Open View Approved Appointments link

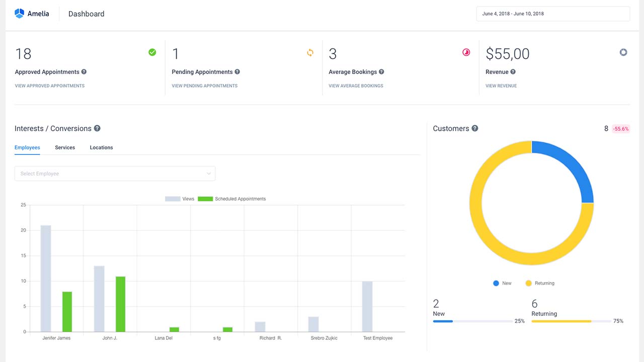[50, 86]
